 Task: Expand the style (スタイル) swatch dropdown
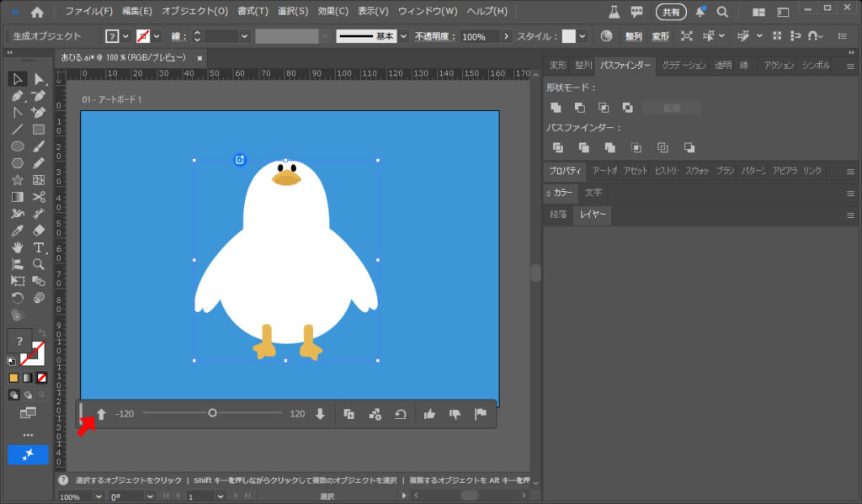click(x=584, y=37)
